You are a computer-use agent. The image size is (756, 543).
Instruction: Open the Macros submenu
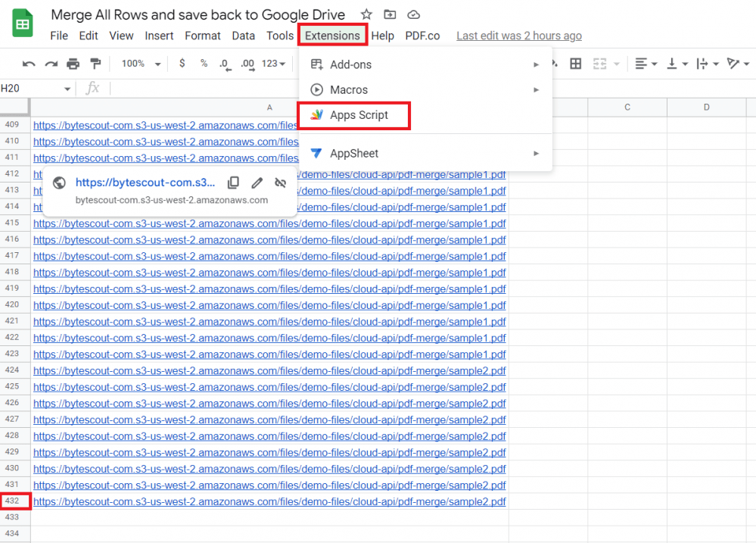(x=349, y=89)
